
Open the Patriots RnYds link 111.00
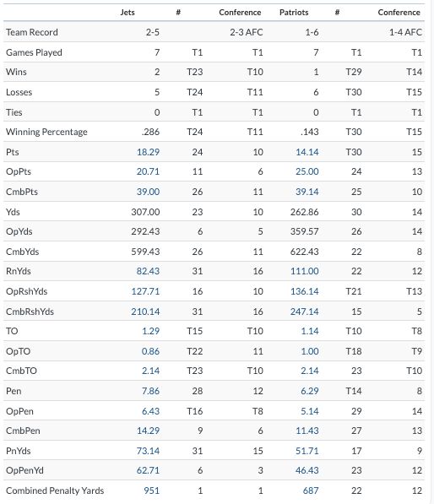point(305,271)
